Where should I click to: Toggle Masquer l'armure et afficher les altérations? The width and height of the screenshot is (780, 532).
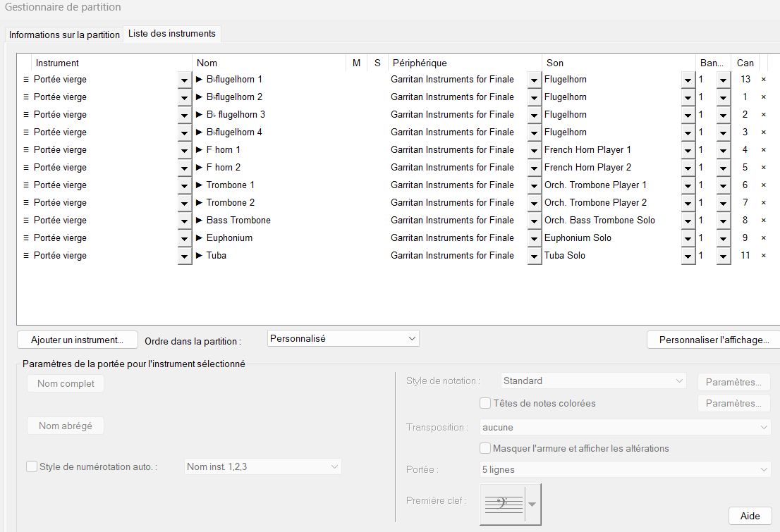pyautogui.click(x=485, y=448)
